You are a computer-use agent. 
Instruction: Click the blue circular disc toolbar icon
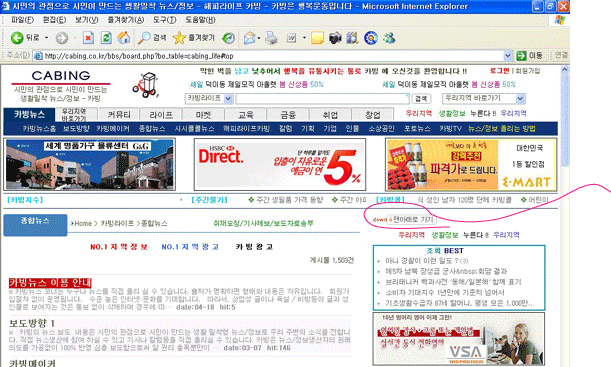click(371, 38)
